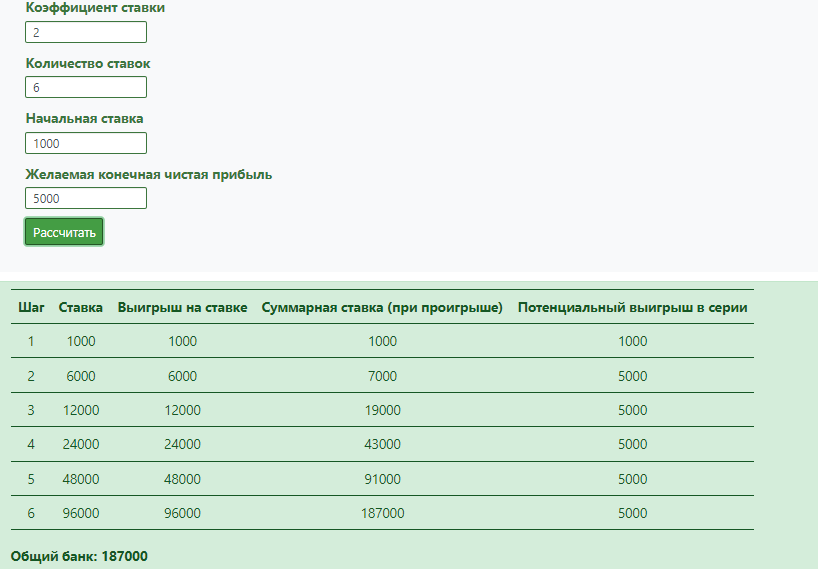This screenshot has width=818, height=569.
Task: Select the Начальная ставка input field
Action: tap(86, 143)
